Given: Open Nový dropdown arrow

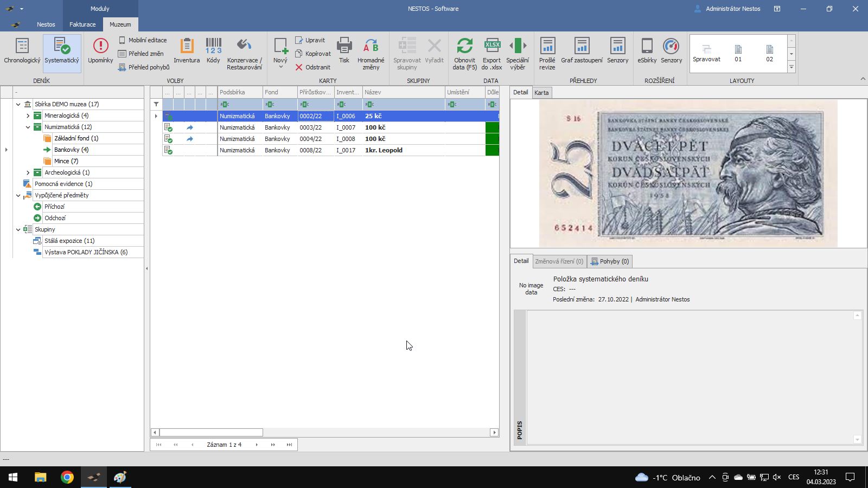Looking at the screenshot, I should (280, 67).
